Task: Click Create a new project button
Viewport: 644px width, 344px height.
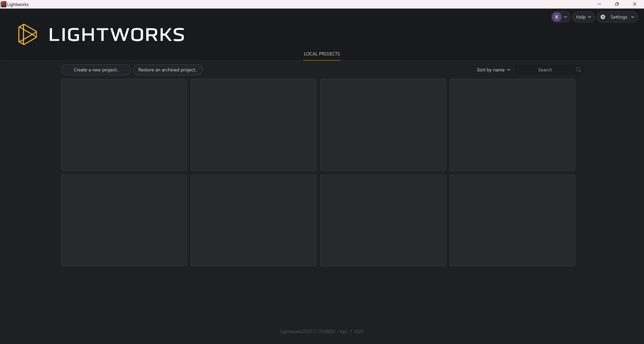Action: click(96, 70)
